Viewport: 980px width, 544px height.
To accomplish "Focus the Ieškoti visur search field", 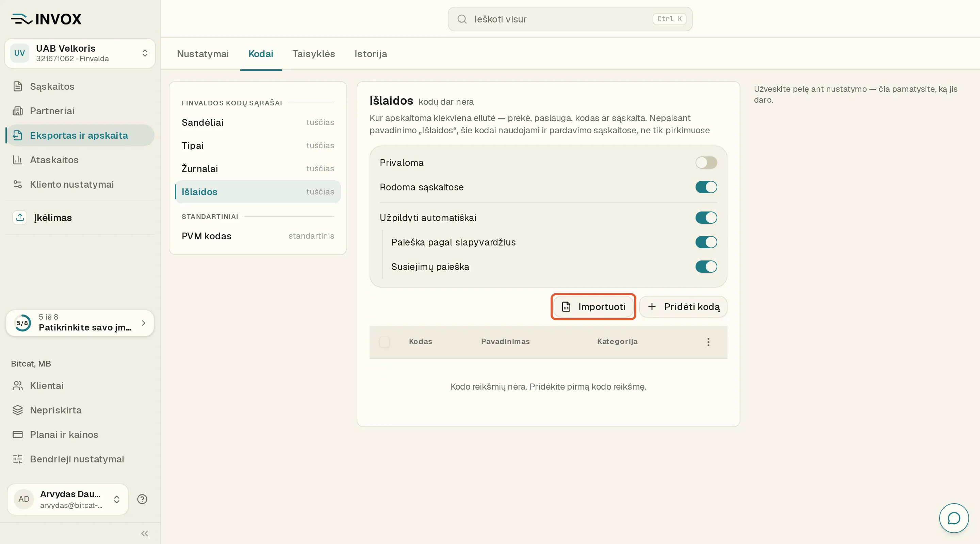I will click(x=570, y=19).
